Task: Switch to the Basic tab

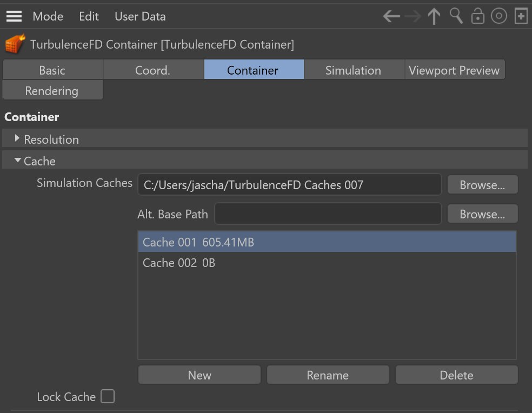Action: coord(52,70)
